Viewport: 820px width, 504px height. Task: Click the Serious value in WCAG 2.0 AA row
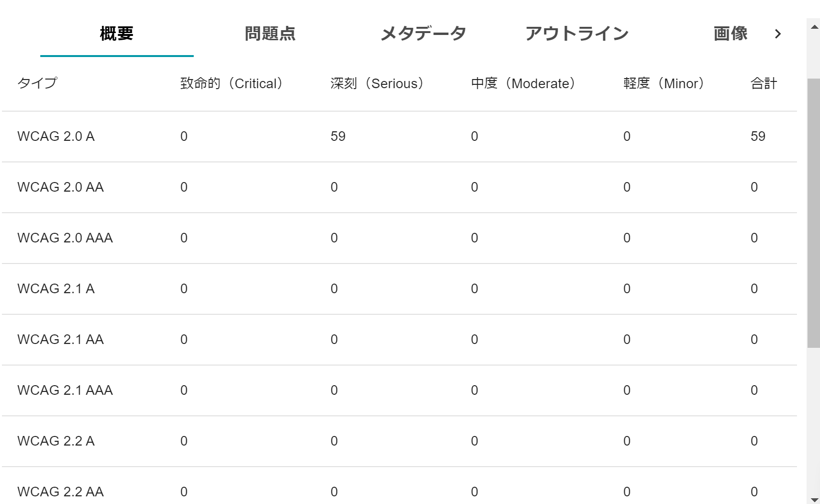(334, 187)
